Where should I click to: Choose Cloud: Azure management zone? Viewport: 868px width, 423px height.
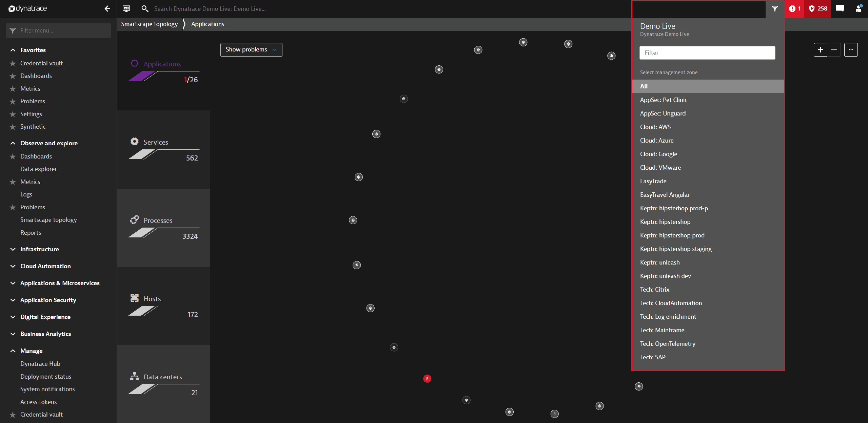point(708,141)
